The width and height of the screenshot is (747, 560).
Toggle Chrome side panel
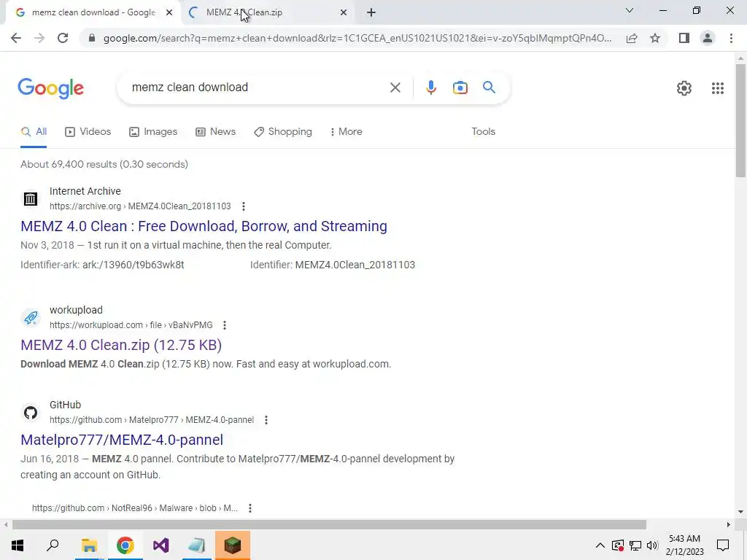(x=684, y=38)
